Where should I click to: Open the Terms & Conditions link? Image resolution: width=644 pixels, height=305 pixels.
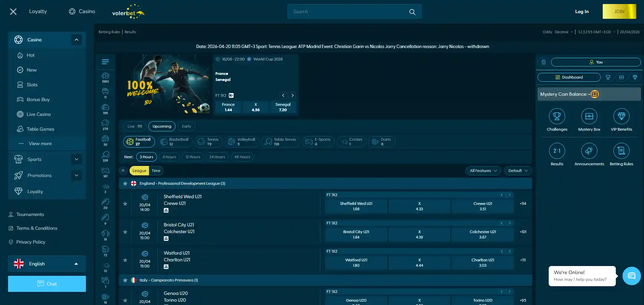[37, 228]
